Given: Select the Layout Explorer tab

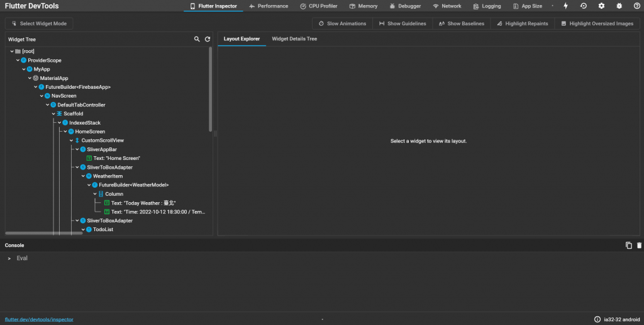Looking at the screenshot, I should tap(241, 38).
